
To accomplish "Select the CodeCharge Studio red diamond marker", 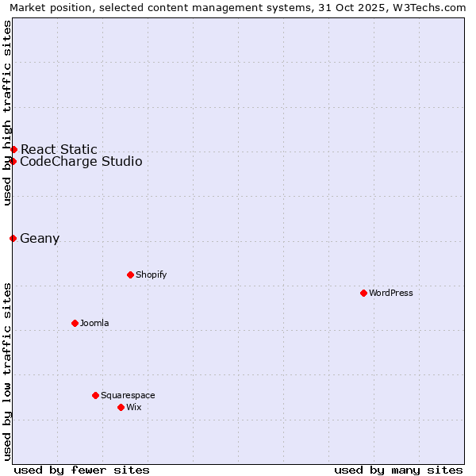I will click(13, 161).
